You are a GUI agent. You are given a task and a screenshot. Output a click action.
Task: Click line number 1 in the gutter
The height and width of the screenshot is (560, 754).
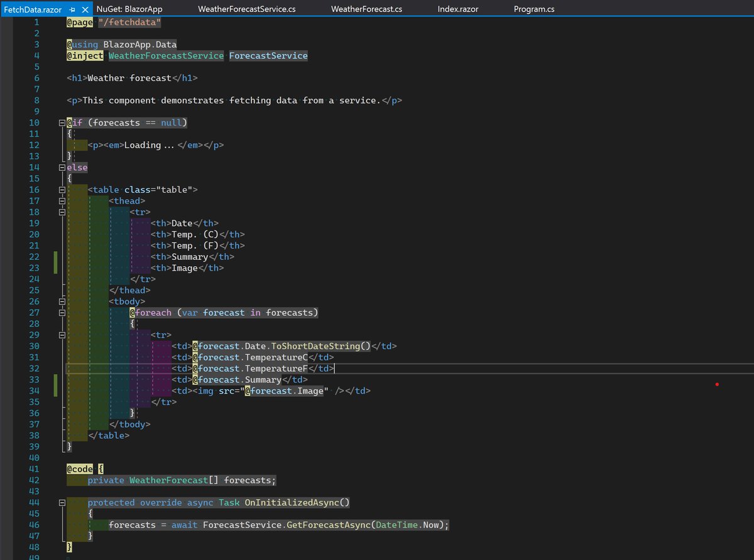[36, 22]
